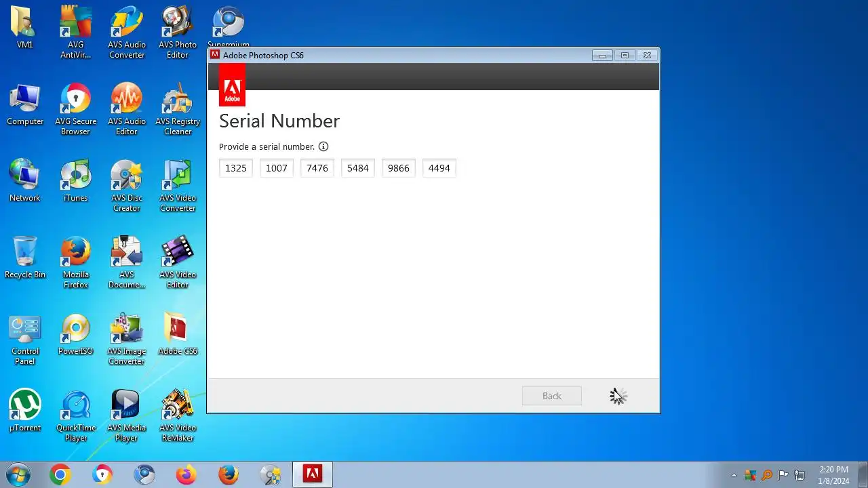Select the Control Panel desktop icon
This screenshot has width=868, height=488.
coord(25,339)
